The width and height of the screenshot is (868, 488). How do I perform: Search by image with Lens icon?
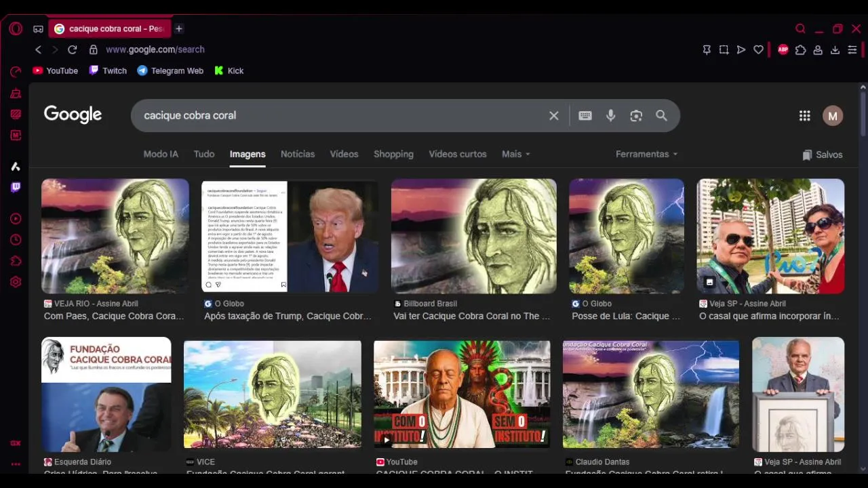coord(636,116)
